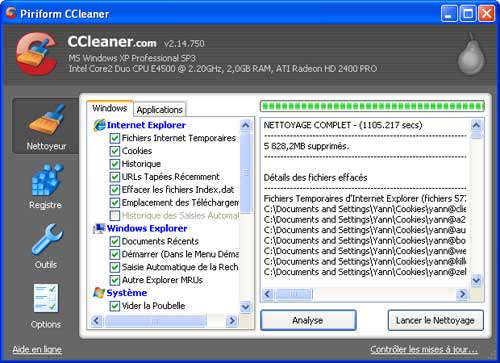Click the 5 828,2MB supprimés line

(x=306, y=146)
